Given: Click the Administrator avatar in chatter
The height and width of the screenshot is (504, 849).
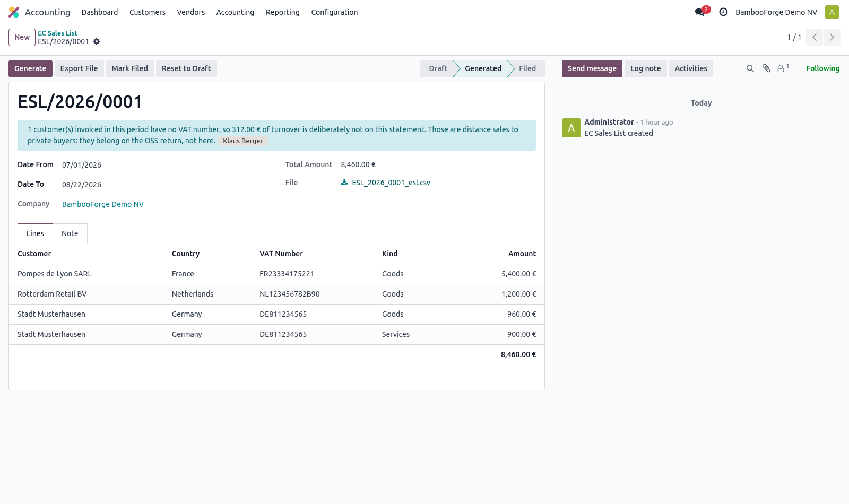Looking at the screenshot, I should [x=571, y=128].
